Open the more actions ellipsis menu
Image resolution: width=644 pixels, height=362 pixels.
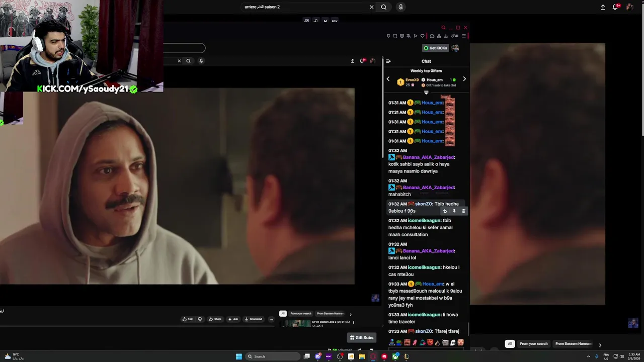[271, 319]
